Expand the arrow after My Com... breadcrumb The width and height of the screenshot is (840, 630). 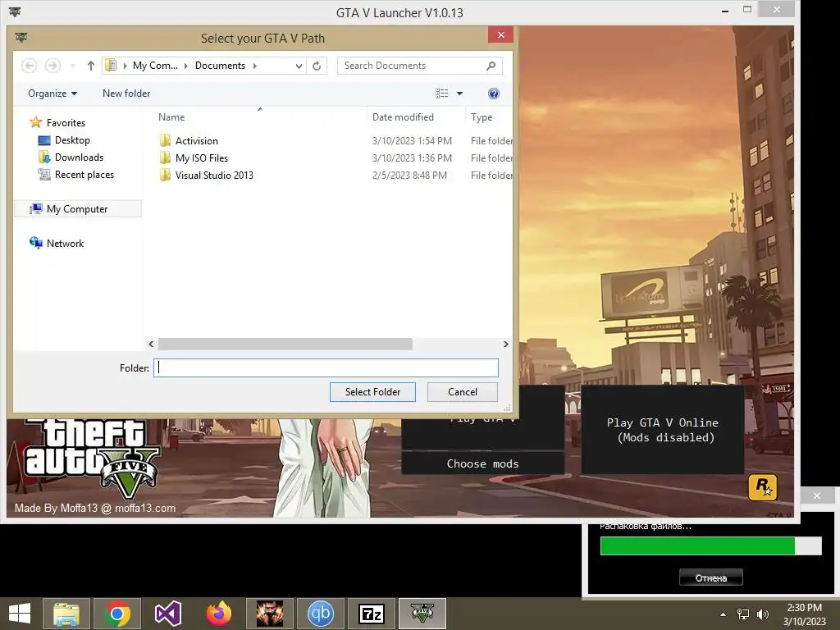coord(186,66)
